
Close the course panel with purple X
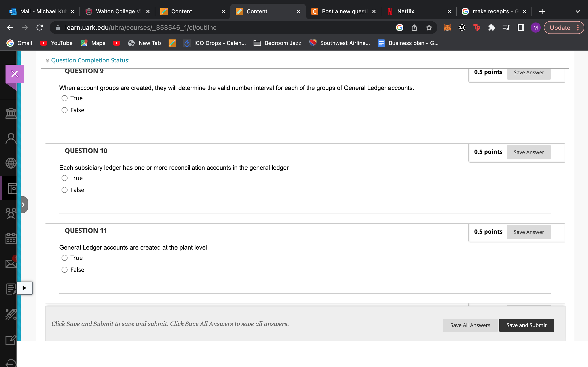coord(14,74)
